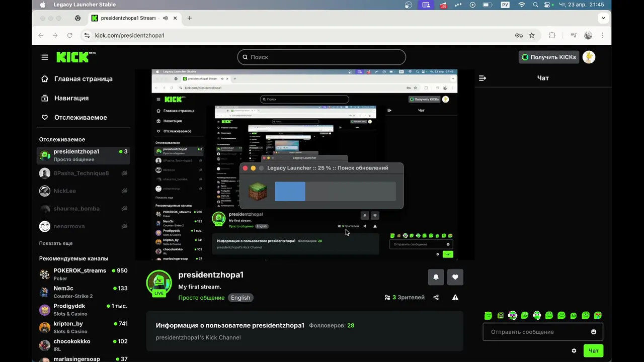Image resolution: width=644 pixels, height=362 pixels.
Task: Share the stream via share icon
Action: (436, 298)
